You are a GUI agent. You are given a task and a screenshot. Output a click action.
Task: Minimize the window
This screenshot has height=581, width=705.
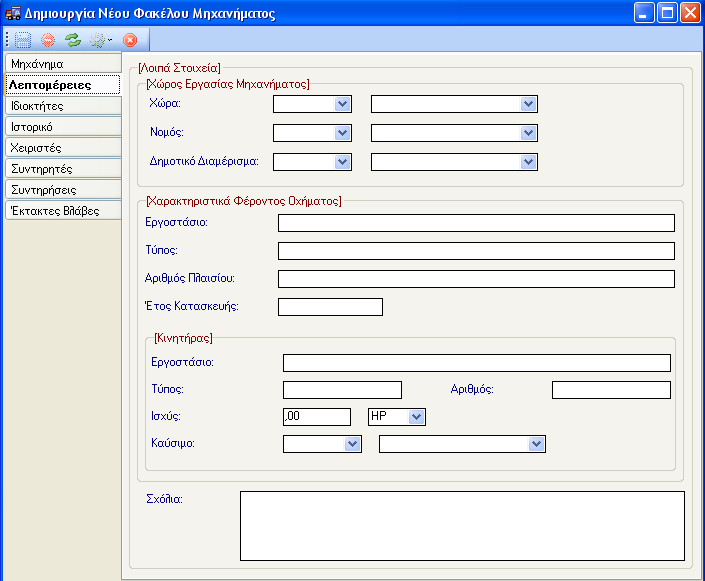tap(644, 13)
